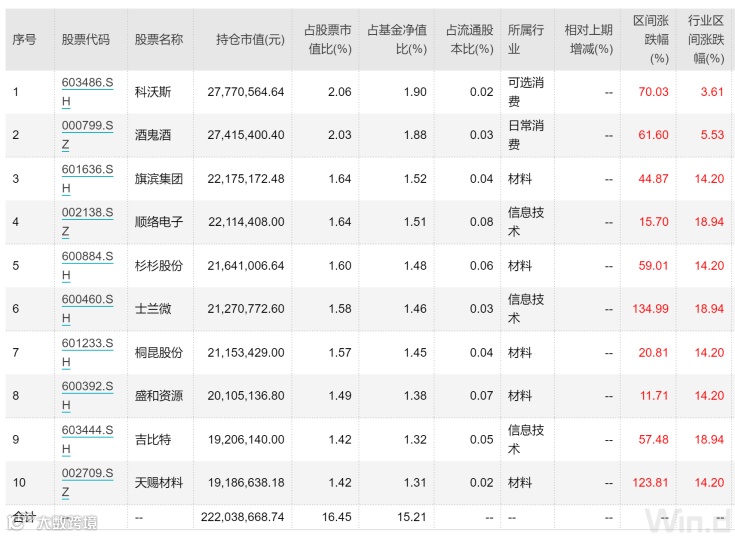The width and height of the screenshot is (735, 537).
Task: Click the 占流通股本比(%) column header
Action: click(x=470, y=39)
